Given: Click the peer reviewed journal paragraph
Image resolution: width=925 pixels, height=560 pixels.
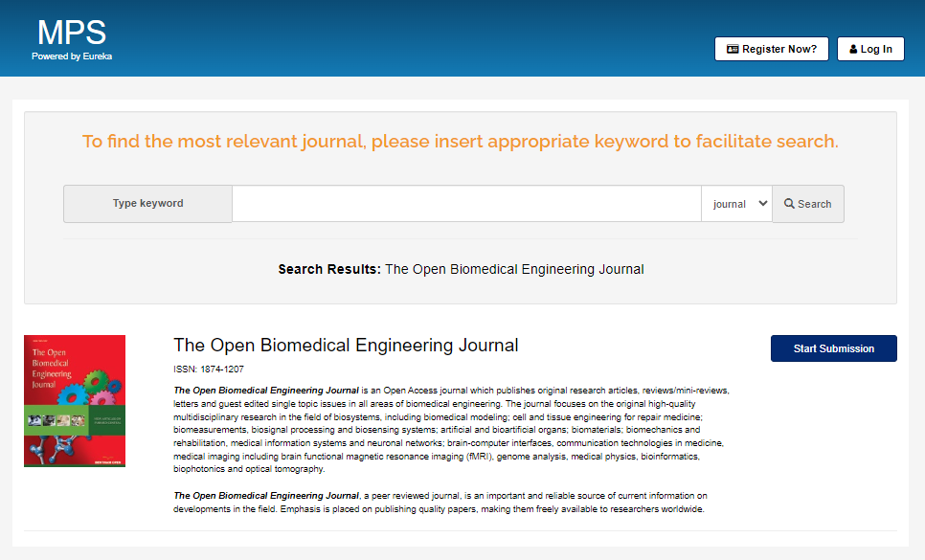Looking at the screenshot, I should (x=440, y=503).
